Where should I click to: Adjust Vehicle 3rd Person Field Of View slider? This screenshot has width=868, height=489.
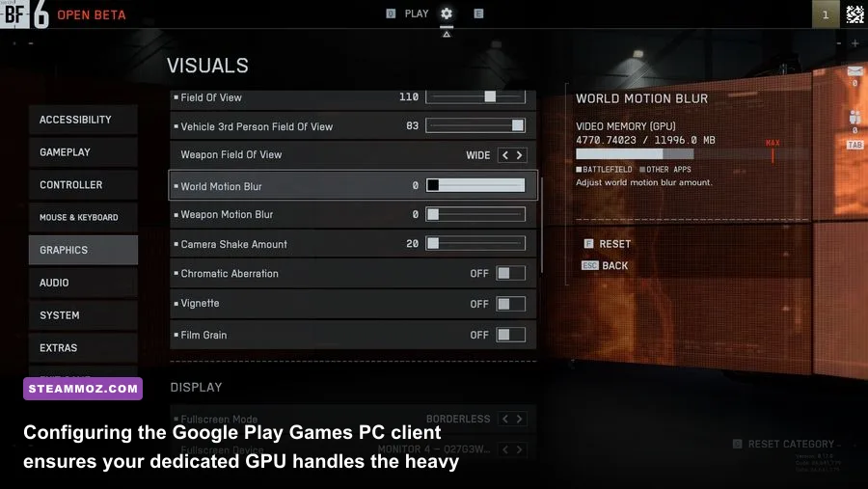click(x=475, y=125)
